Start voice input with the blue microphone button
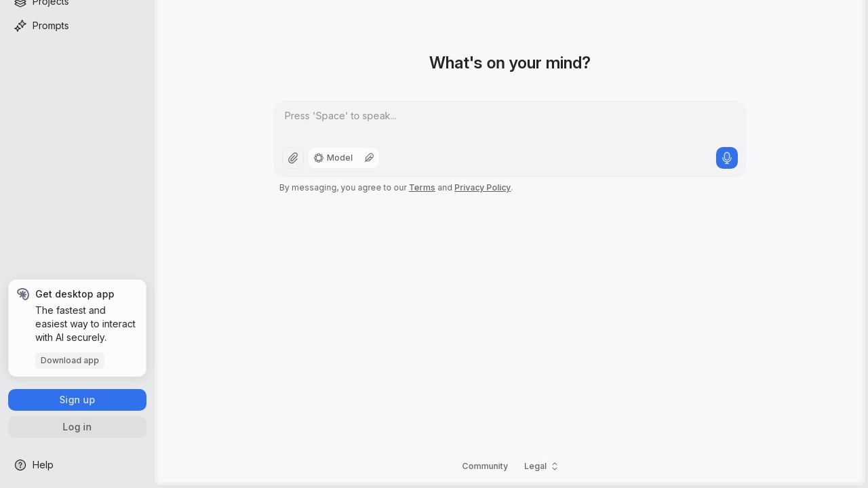The width and height of the screenshot is (868, 488). [727, 158]
